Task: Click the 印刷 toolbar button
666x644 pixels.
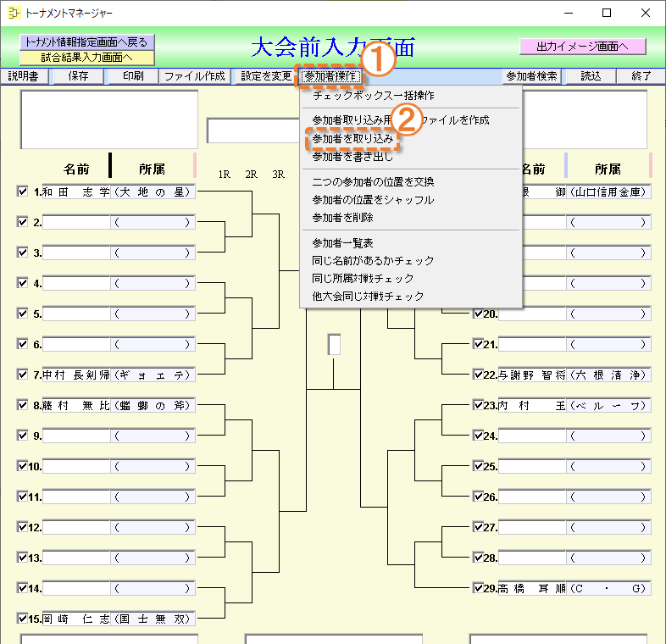Action: tap(133, 76)
